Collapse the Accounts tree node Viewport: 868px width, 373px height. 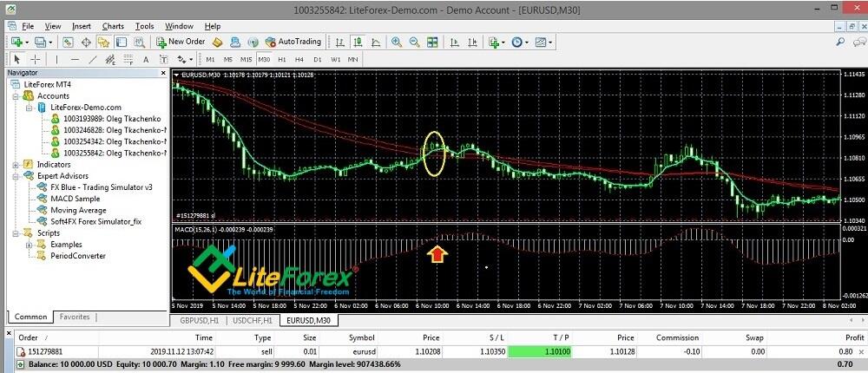point(15,95)
